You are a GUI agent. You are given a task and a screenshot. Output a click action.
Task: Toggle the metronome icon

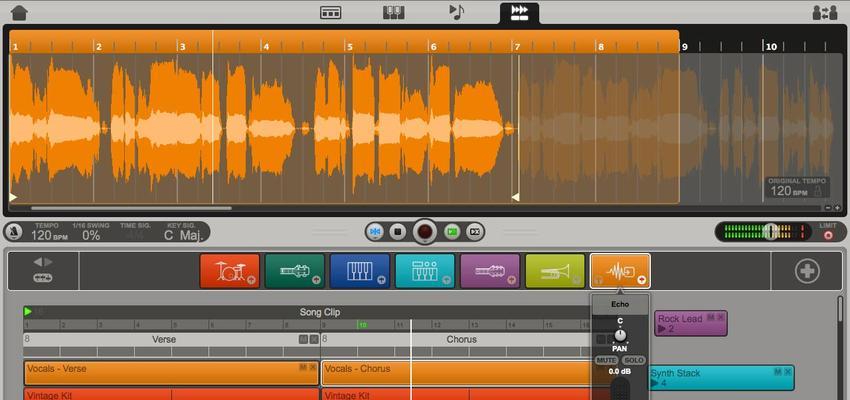[x=13, y=233]
